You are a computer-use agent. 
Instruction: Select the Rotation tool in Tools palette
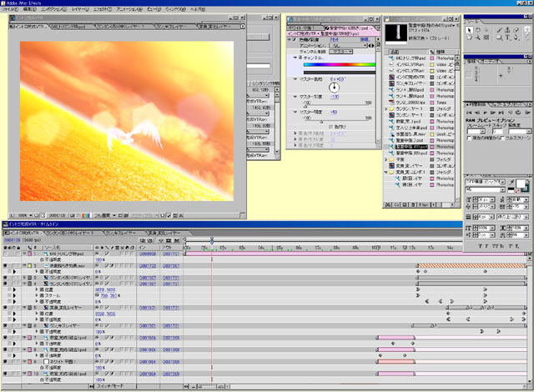pyautogui.click(x=478, y=30)
